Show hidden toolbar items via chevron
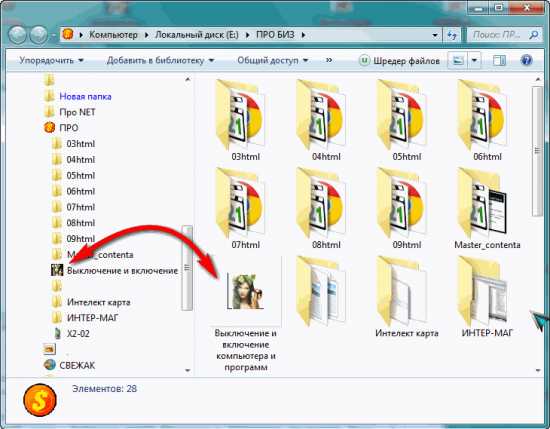This screenshot has width=550, height=429. click(x=329, y=60)
